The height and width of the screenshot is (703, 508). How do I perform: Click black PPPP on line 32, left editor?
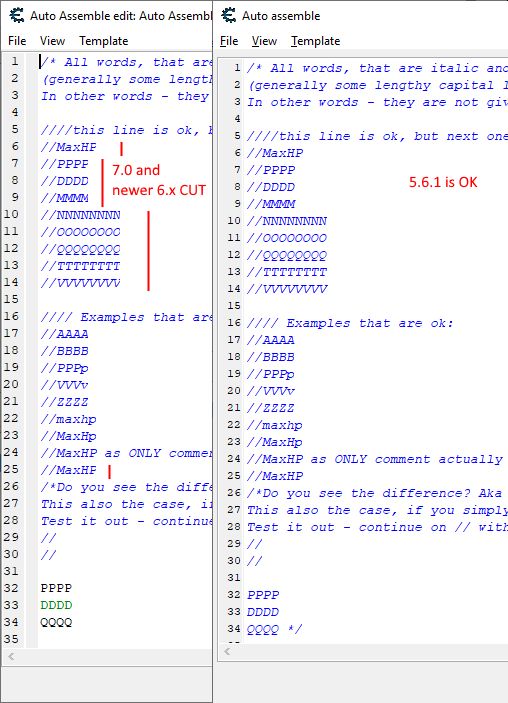(x=56, y=588)
